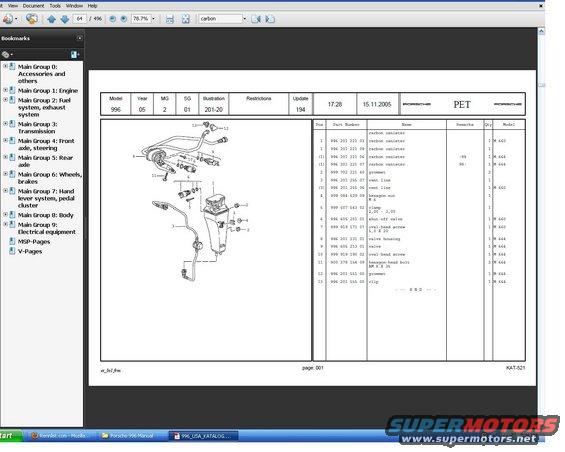Viewport: 565px width, 452px height.
Task: Expand Main Group 8: Body bookmark
Action: [x=5, y=215]
